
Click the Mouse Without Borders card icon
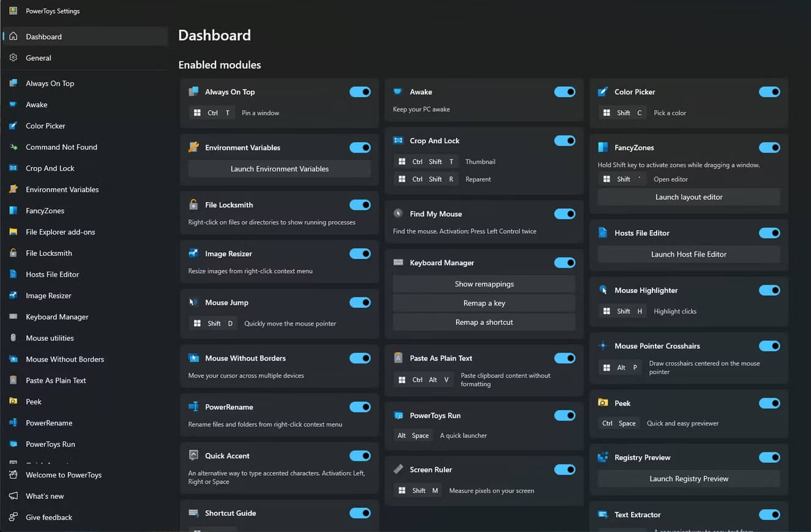193,358
